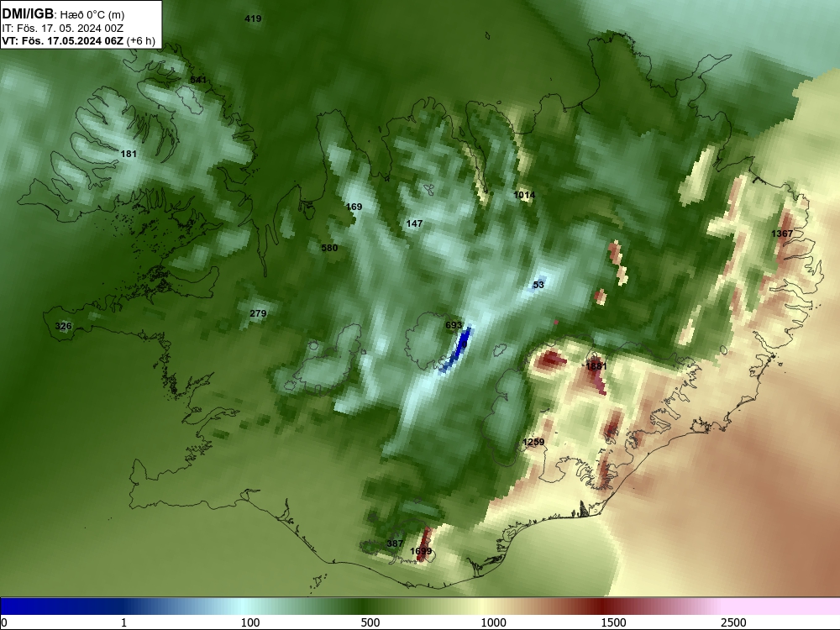
Task: Click the legend label 1000
Action: 493,622
